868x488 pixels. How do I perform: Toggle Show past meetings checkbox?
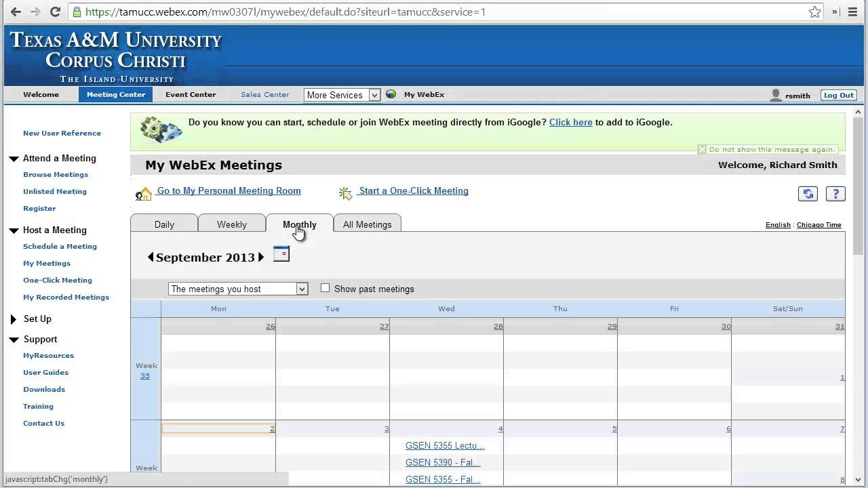pos(325,288)
